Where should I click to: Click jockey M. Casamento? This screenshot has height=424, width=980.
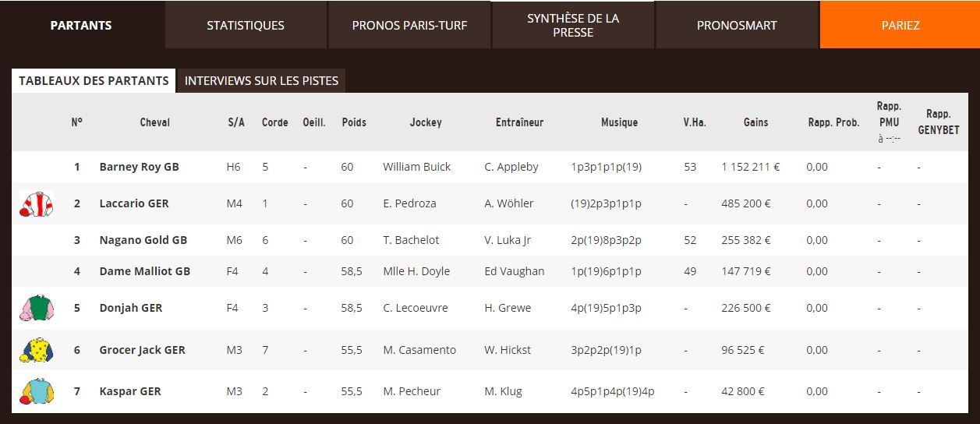pos(419,350)
